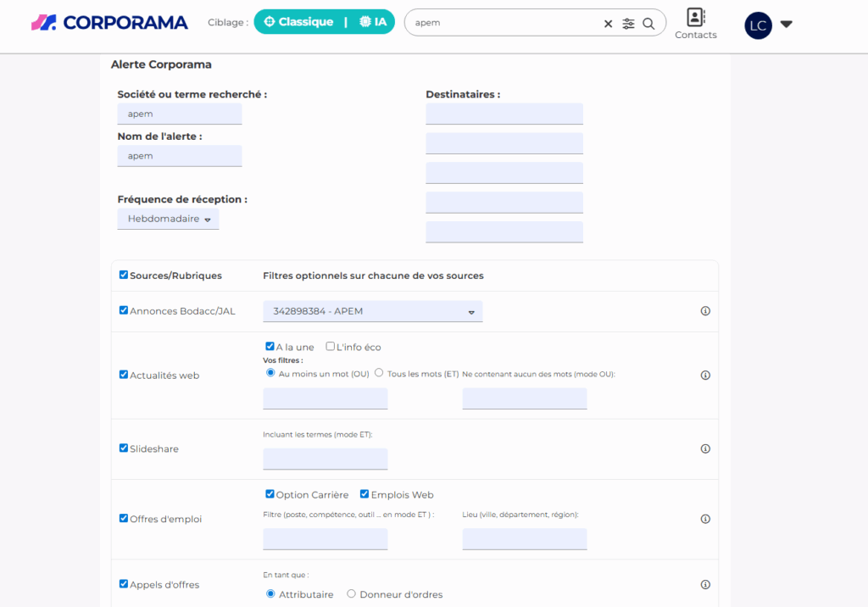Expand the 342898384 - APEM dropdown
This screenshot has width=868, height=607.
[372, 311]
